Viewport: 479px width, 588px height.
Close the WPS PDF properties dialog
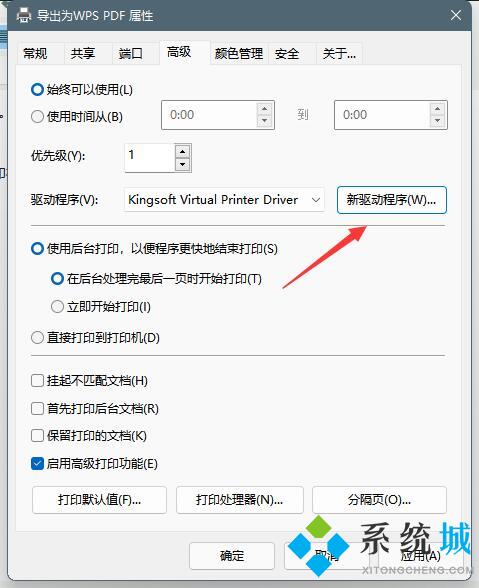point(456,15)
